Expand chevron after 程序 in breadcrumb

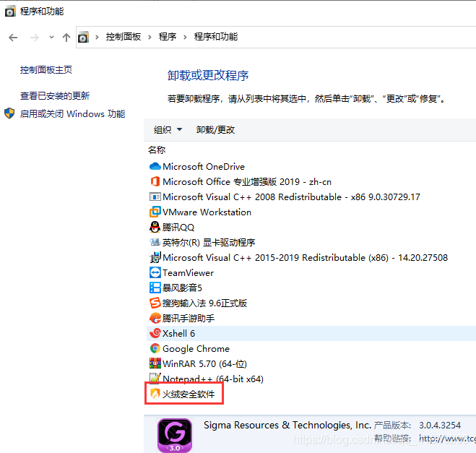pyautogui.click(x=185, y=37)
